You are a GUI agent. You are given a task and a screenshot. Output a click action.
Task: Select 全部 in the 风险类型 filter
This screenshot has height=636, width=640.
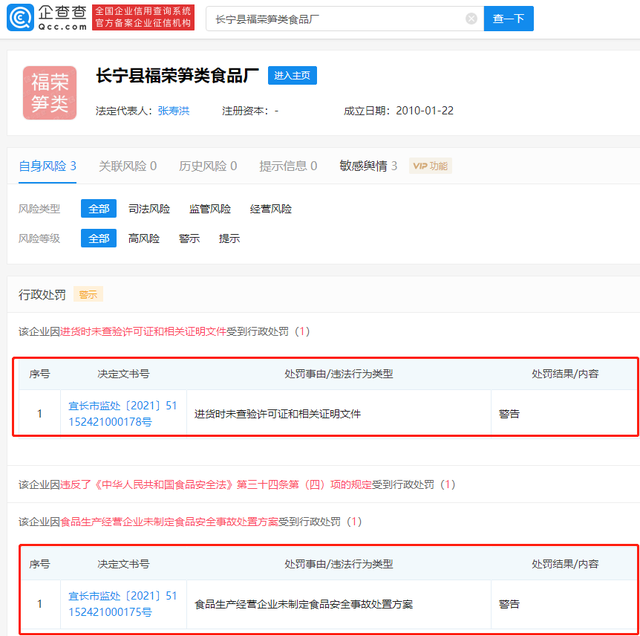[98, 209]
